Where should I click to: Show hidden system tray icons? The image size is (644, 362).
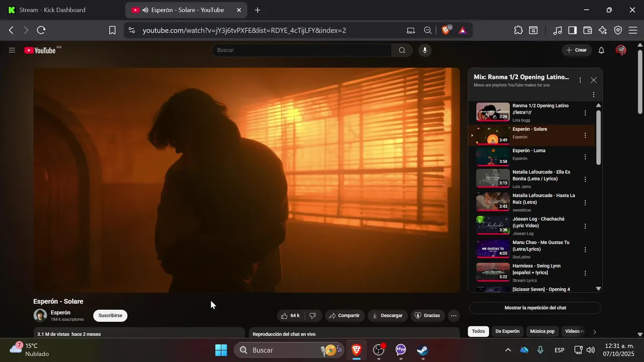508,350
